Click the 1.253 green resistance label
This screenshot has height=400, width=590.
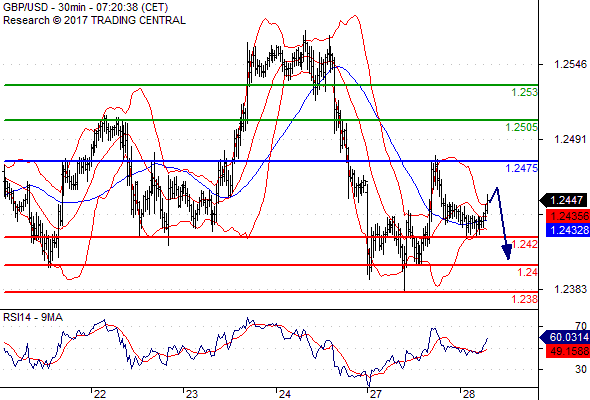pos(524,92)
